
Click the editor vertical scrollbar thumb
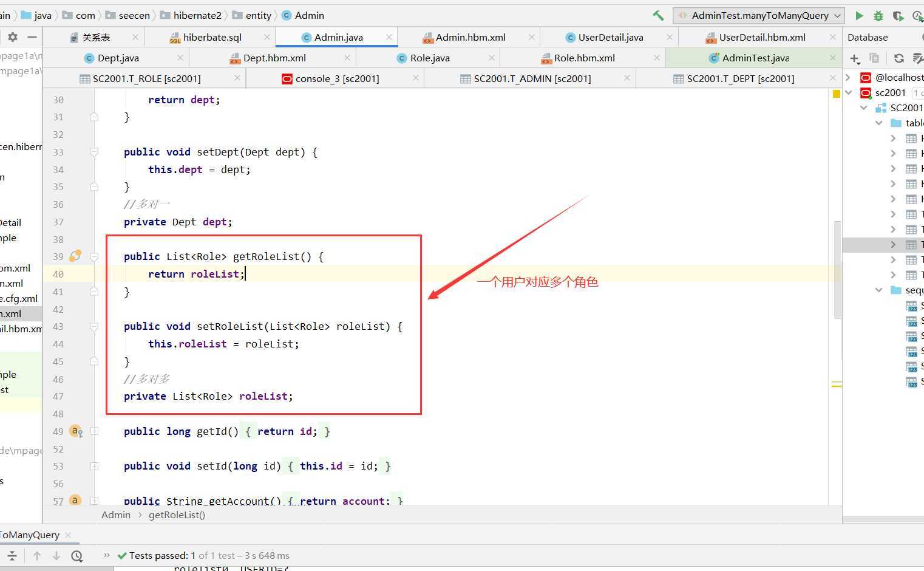(837, 270)
